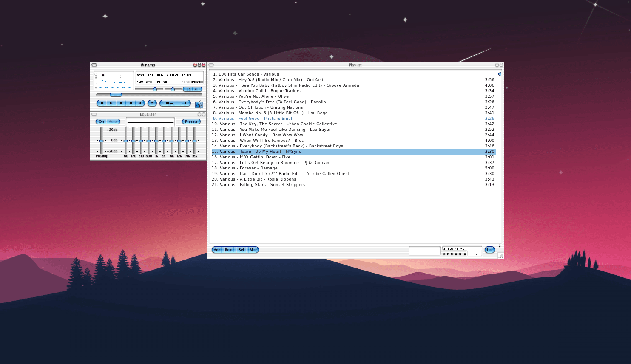Select track 19 Can I Kick It?
The image size is (631, 364).
click(353, 174)
